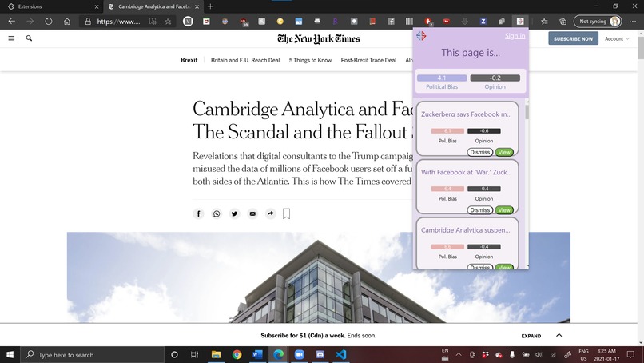Viewport: 644px width, 363px height.
Task: Click the Type here to search box
Action: (x=92, y=355)
